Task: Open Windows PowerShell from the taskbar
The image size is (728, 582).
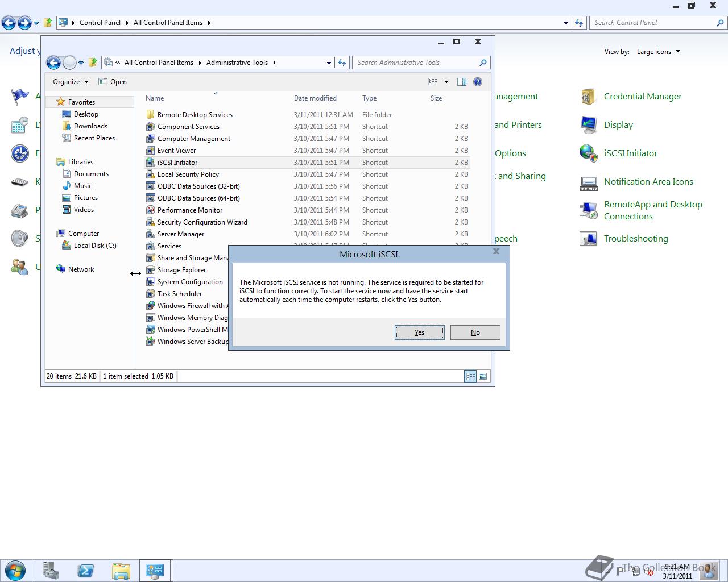Action: click(85, 571)
